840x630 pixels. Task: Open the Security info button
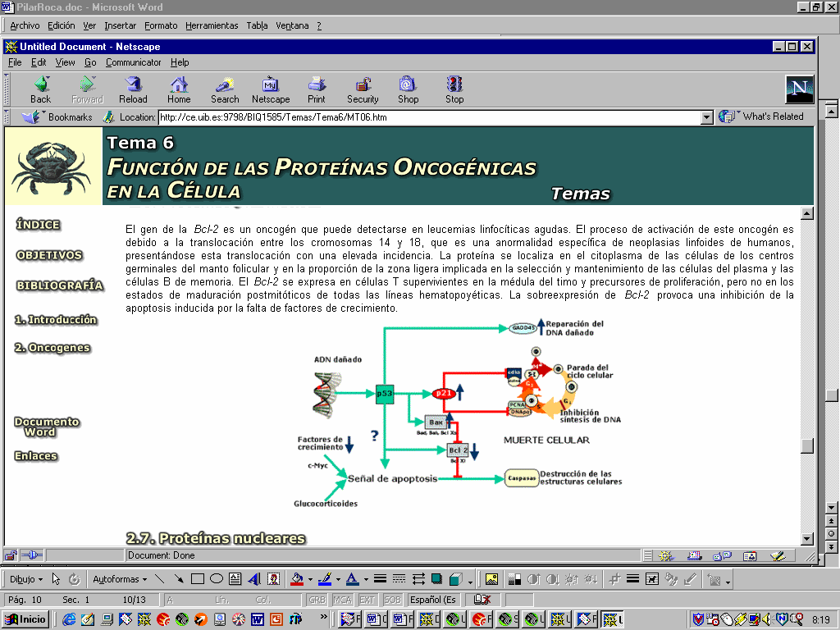(363, 89)
